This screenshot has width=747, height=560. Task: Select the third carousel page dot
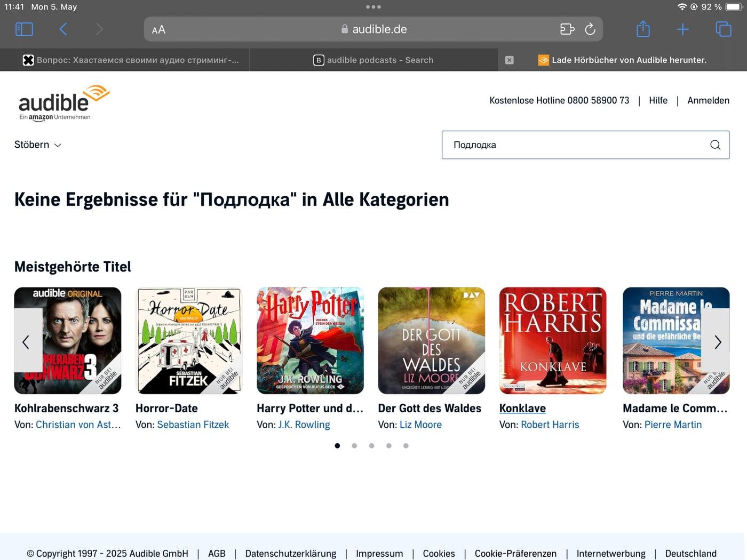tap(371, 446)
